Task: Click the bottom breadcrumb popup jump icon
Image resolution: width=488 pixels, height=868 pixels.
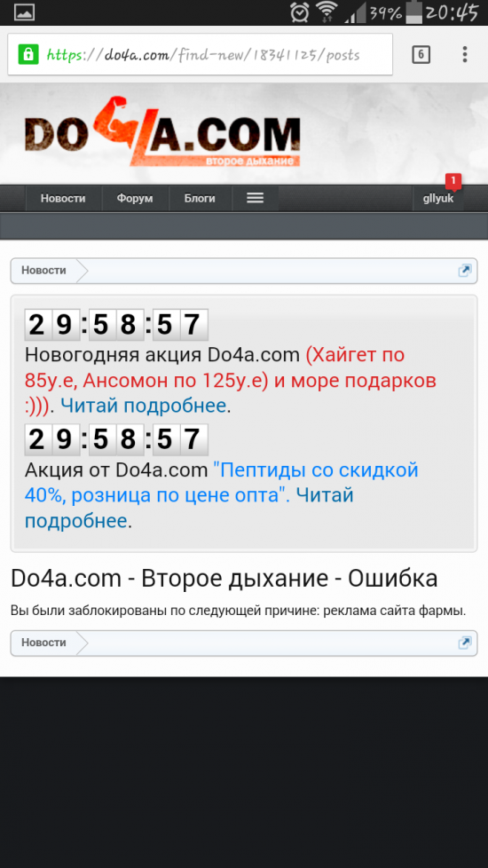Action: point(465,643)
